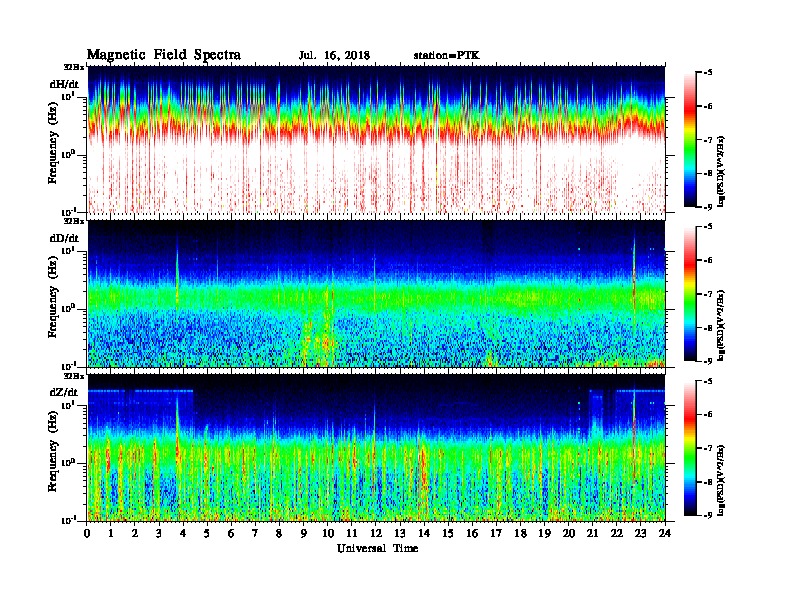This screenshot has height=612, width=792.
Task: Click the dZ/dt spectrogram plot
Action: point(376,448)
